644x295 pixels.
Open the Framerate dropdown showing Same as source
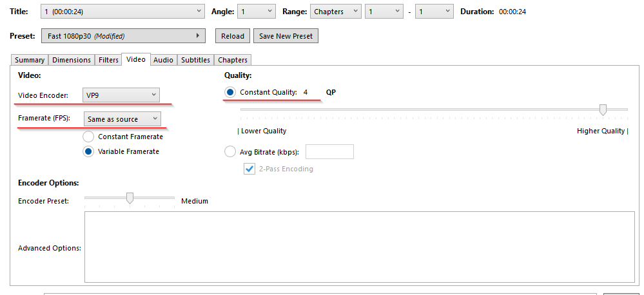pyautogui.click(x=122, y=119)
